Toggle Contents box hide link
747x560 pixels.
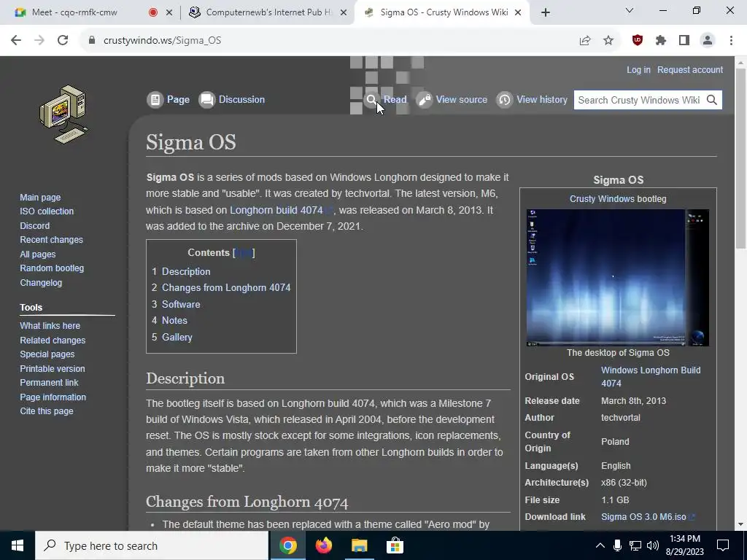(244, 253)
